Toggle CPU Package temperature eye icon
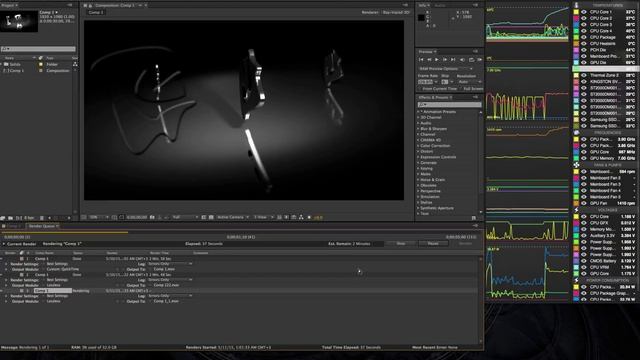 coord(584,37)
